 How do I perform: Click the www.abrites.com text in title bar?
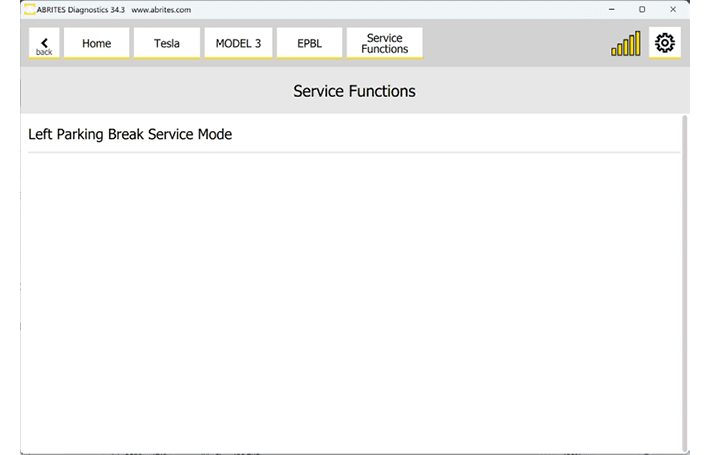161,10
